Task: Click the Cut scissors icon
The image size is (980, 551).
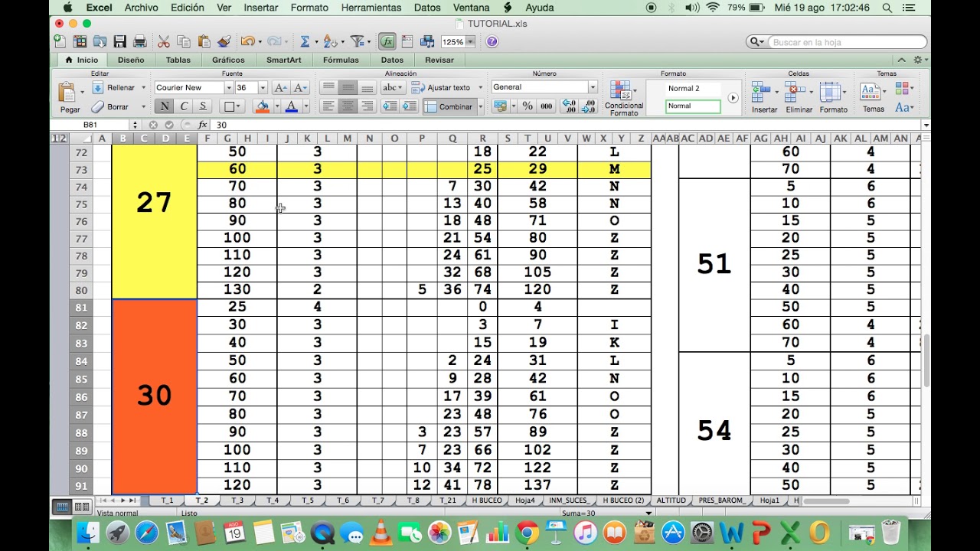Action: click(164, 41)
